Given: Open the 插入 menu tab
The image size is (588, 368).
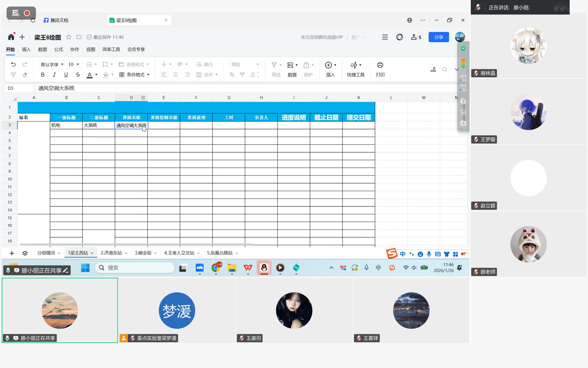Looking at the screenshot, I should [26, 49].
